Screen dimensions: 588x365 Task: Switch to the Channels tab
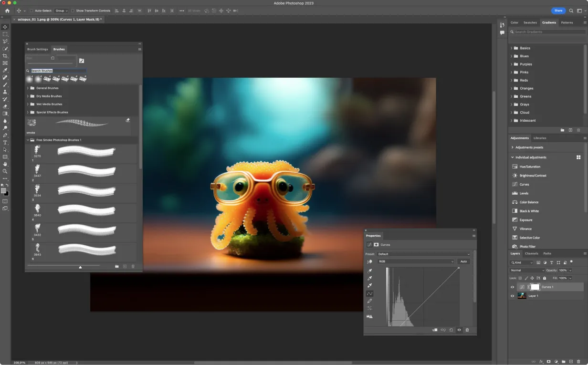(x=531, y=253)
